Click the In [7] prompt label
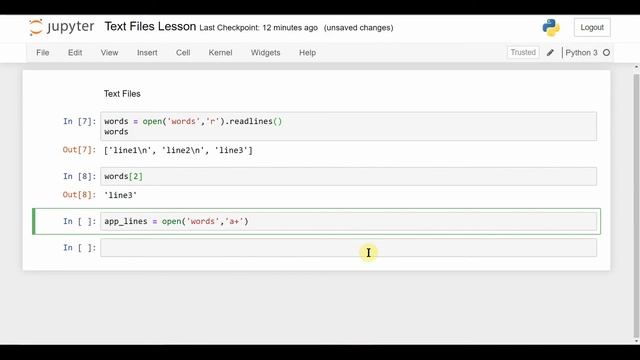The image size is (640, 360). (x=80, y=121)
